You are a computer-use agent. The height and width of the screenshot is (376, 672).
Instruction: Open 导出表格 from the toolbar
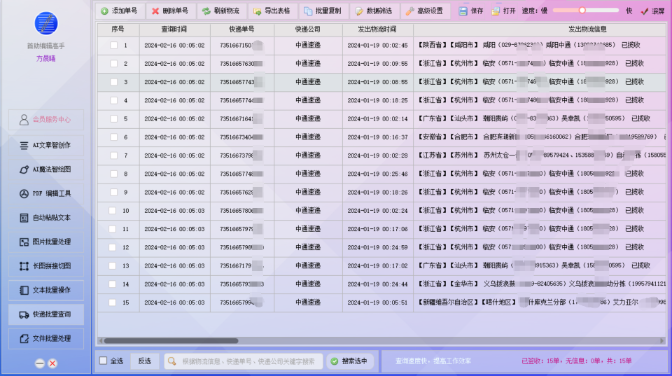pyautogui.click(x=272, y=11)
